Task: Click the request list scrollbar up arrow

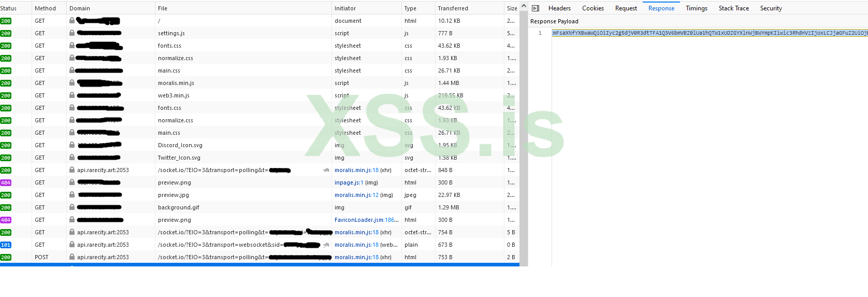Action: coord(524,6)
